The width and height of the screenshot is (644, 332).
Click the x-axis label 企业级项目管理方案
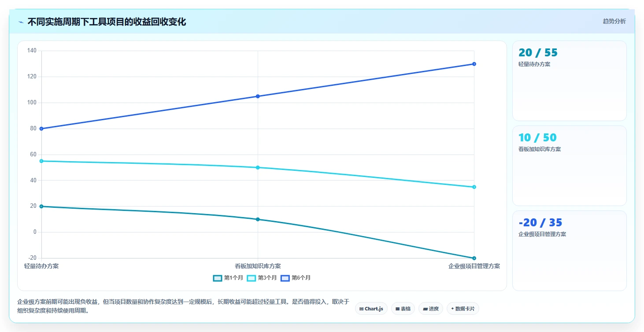point(474,266)
